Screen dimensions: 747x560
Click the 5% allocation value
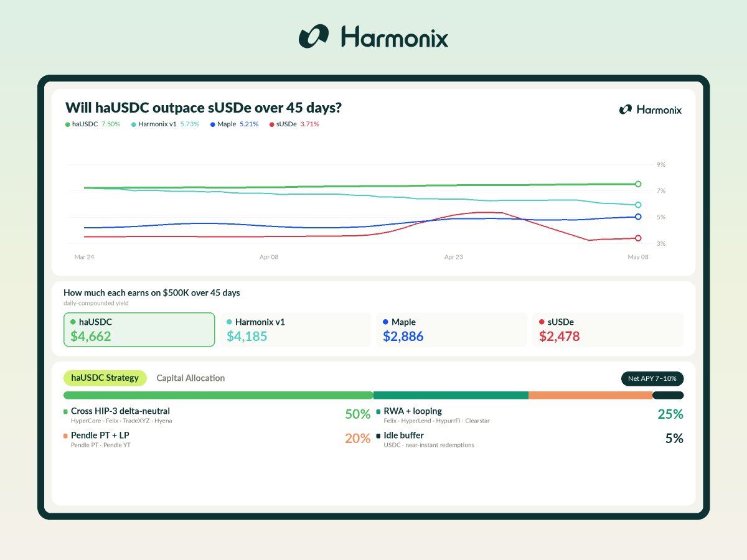(x=674, y=439)
